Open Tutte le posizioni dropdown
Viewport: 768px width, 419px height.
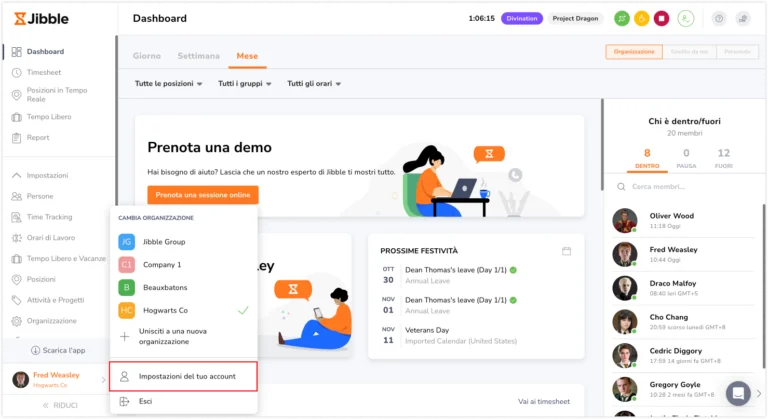(x=168, y=84)
